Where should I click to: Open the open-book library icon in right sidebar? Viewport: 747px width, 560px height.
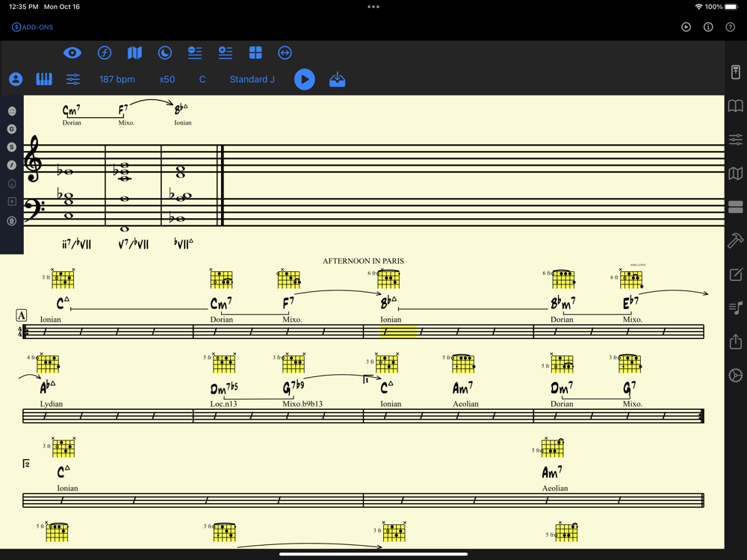click(x=736, y=106)
